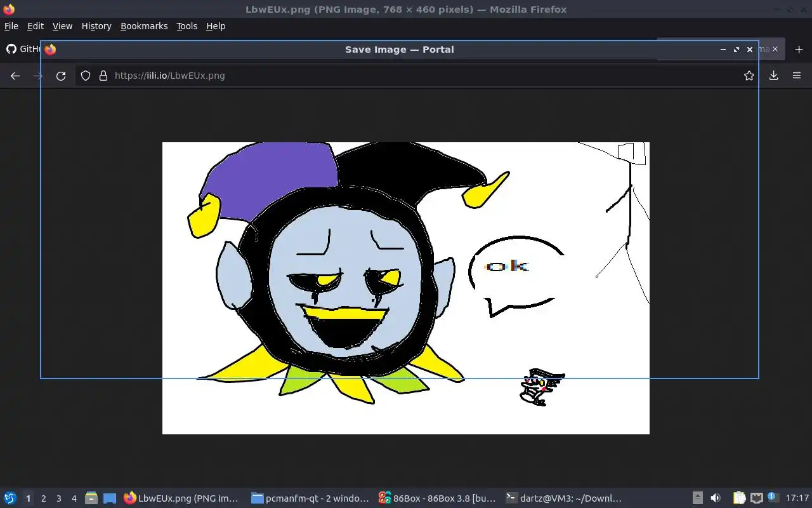Activate the LbwEUx.png Firefox taskbar entry
This screenshot has width=812, height=508.
click(182, 498)
